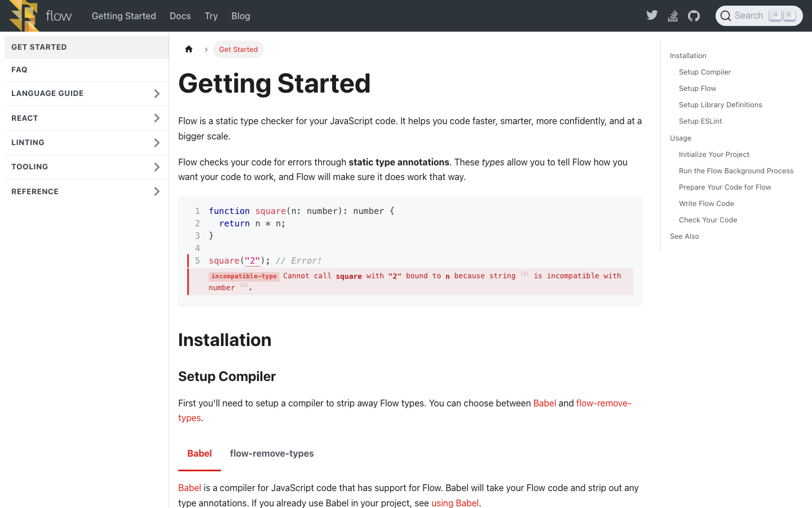Image resolution: width=812 pixels, height=508 pixels.
Task: Open Getting Started in navbar
Action: tap(124, 16)
